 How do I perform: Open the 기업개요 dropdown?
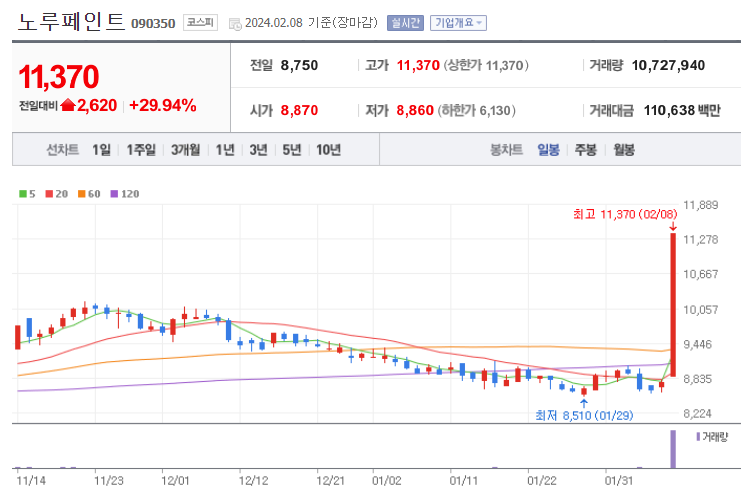tap(458, 23)
